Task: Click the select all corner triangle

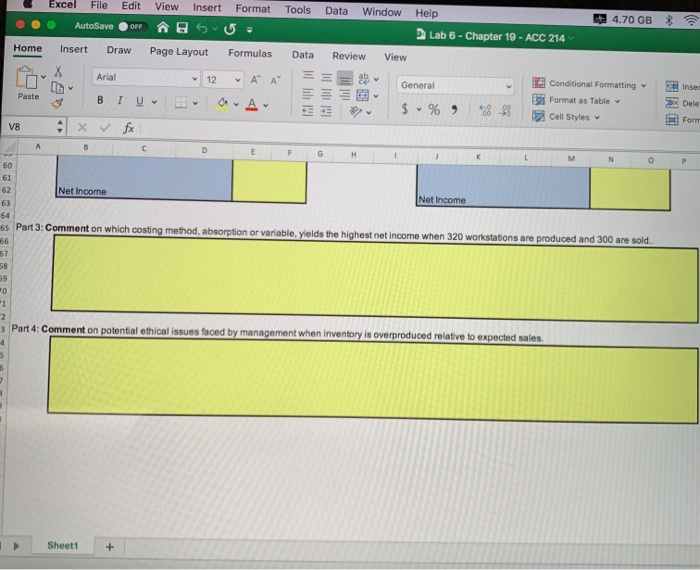Action: tap(10, 146)
